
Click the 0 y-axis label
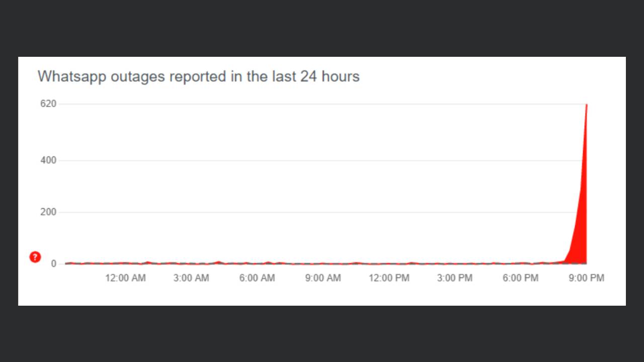(x=54, y=263)
